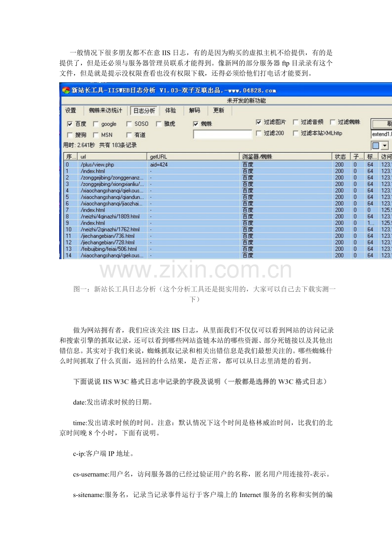Select the 日志分析 tab

coord(144,111)
